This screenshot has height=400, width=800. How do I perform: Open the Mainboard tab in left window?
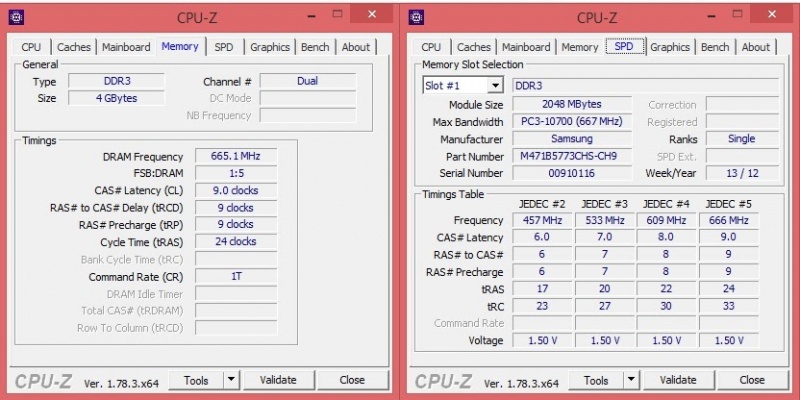click(x=126, y=47)
